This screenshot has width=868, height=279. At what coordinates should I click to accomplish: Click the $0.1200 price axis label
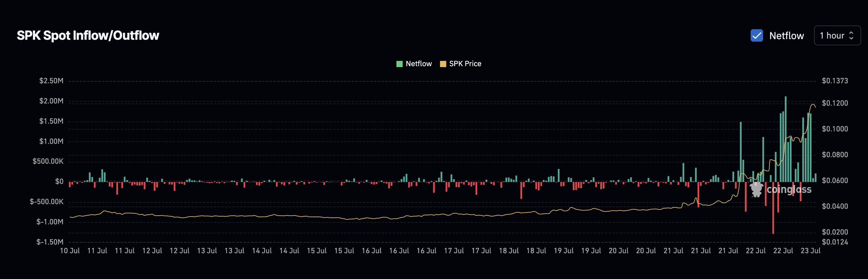pyautogui.click(x=835, y=103)
